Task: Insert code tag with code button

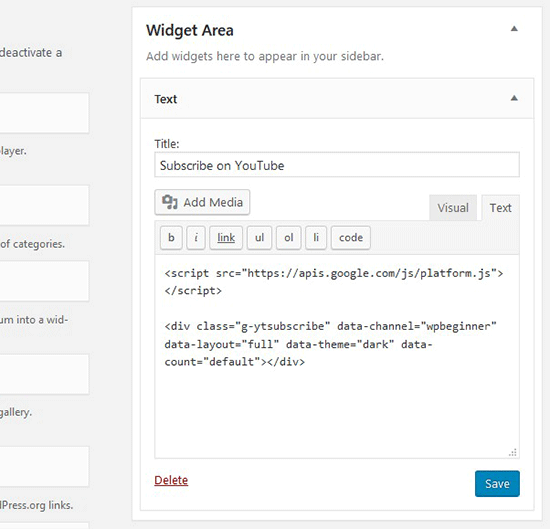Action: point(351,237)
